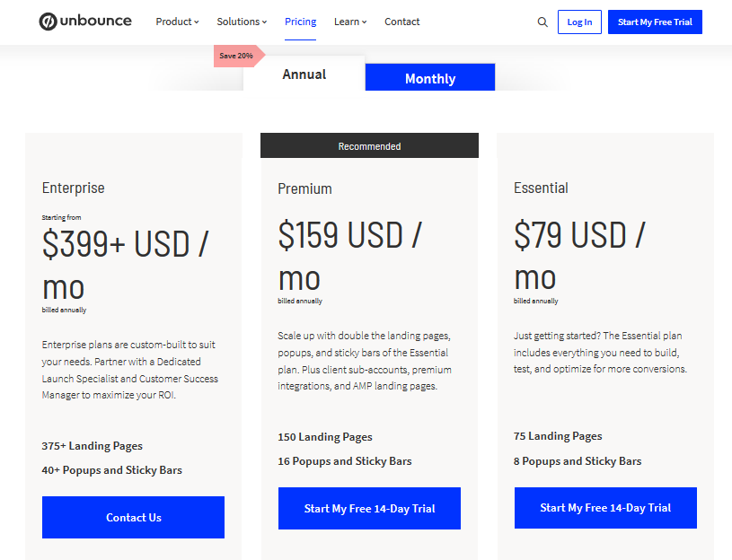Viewport: 732px width, 560px height.
Task: Click the Unbounce logo
Action: pyautogui.click(x=85, y=22)
